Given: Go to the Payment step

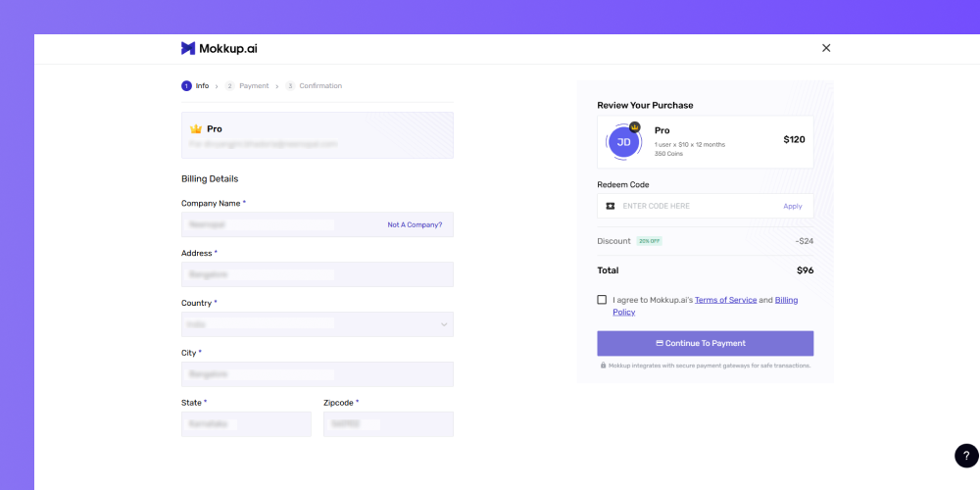Looking at the screenshot, I should (247, 85).
